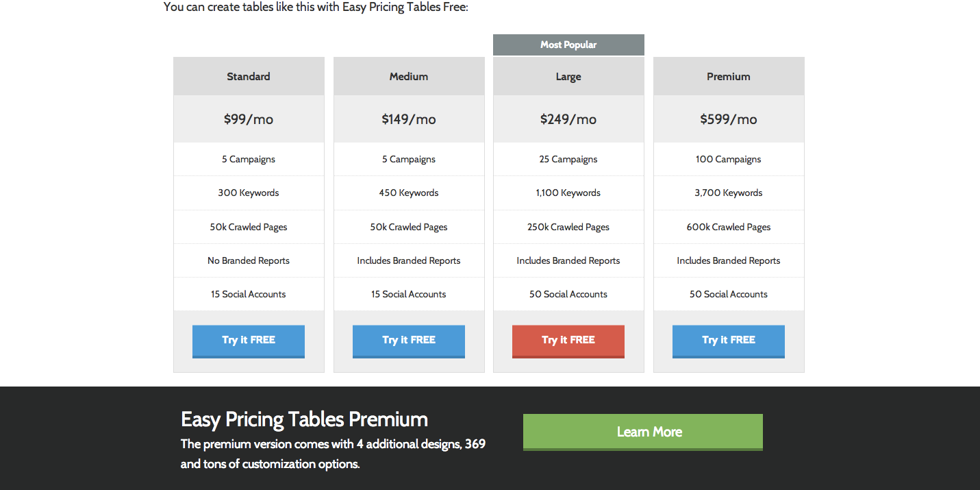Click Try it FREE under Premium plan
This screenshot has width=980, height=490.
pyautogui.click(x=729, y=341)
